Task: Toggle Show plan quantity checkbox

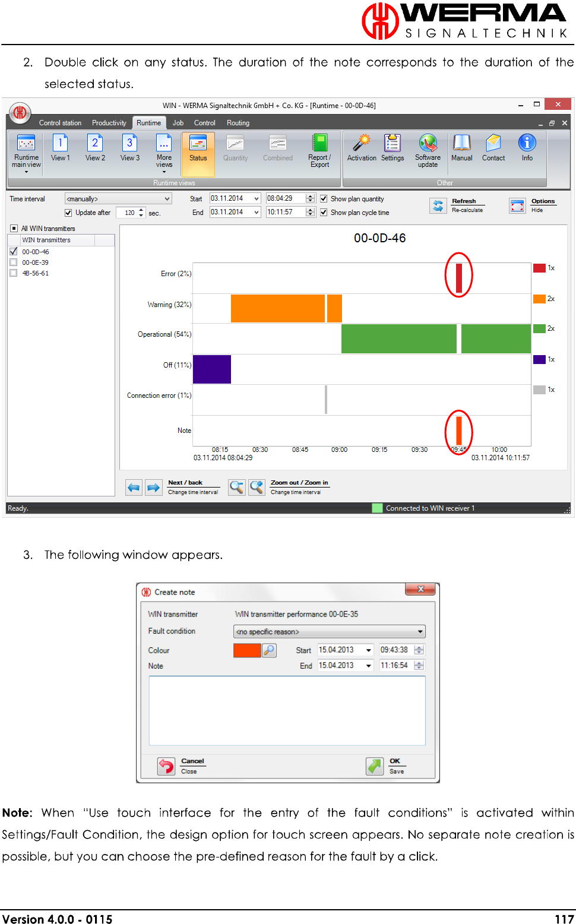Action: click(x=324, y=199)
